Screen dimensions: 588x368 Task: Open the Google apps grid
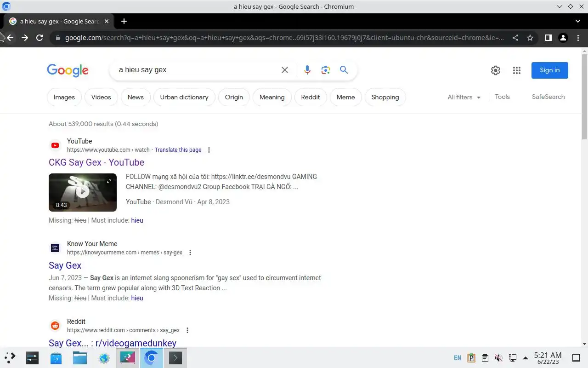[x=517, y=70]
